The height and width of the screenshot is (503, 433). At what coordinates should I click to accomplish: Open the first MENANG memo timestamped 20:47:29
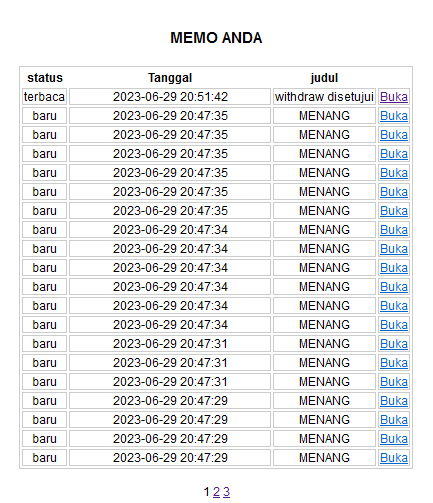394,401
